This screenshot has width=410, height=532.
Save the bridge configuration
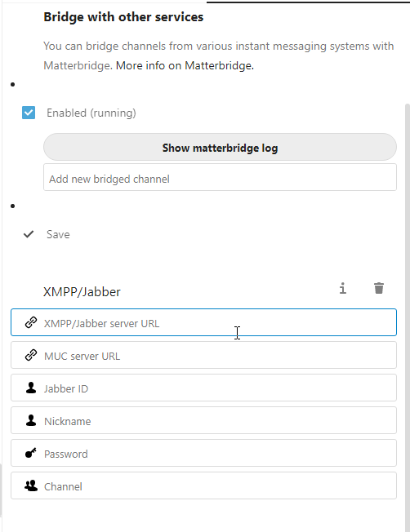click(x=58, y=234)
